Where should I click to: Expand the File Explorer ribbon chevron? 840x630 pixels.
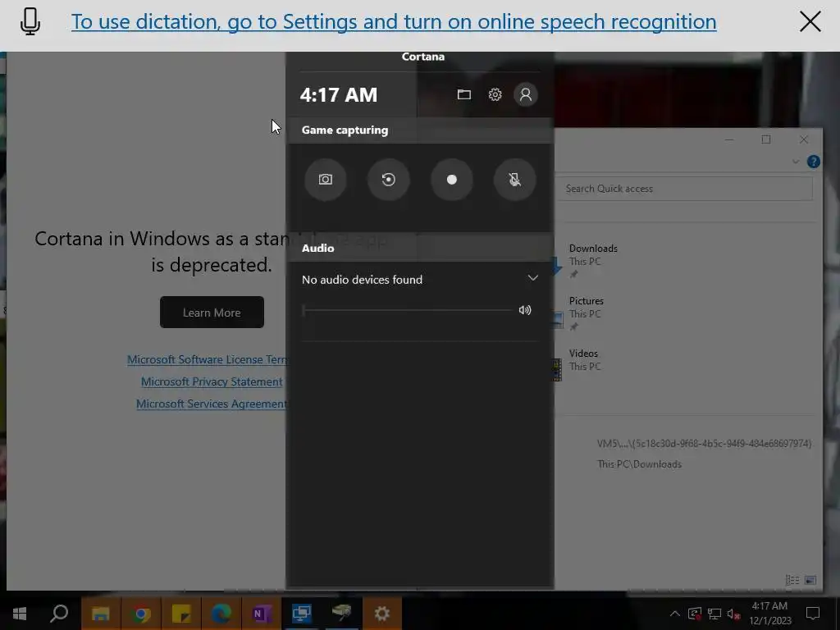click(x=796, y=162)
